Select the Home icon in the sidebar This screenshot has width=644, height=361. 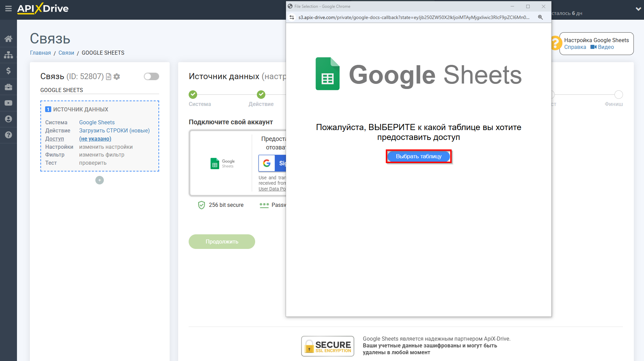[x=8, y=38]
